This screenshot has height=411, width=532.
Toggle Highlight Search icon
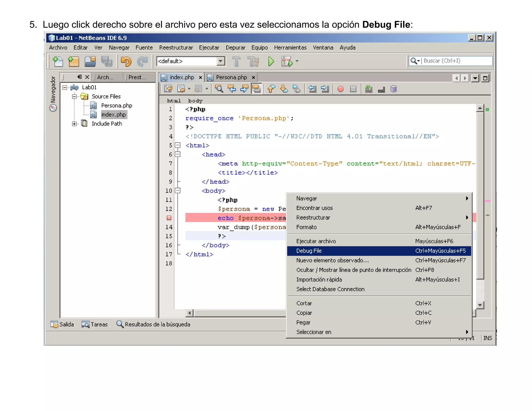(256, 89)
